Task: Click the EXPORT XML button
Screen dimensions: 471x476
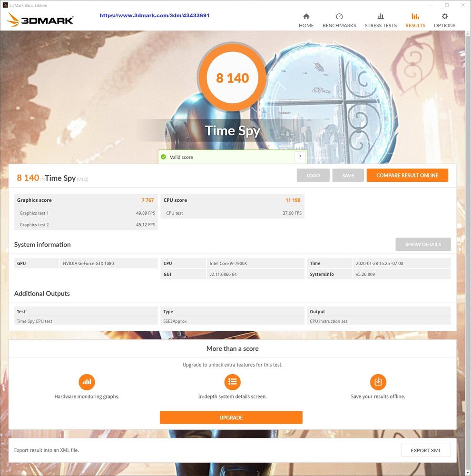Action: click(426, 450)
